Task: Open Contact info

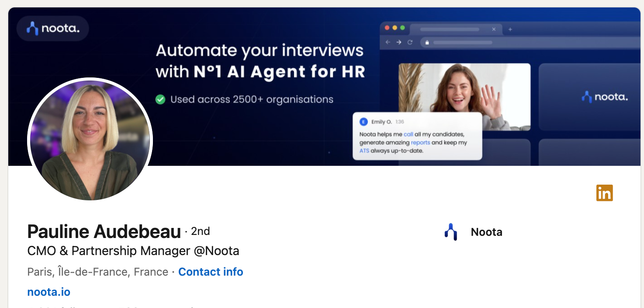Action: point(211,272)
